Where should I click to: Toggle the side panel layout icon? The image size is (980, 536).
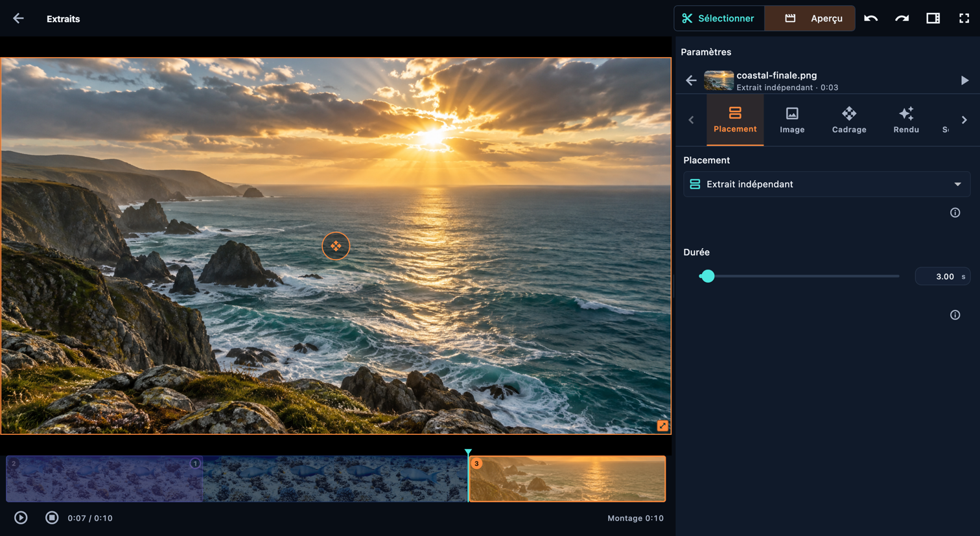point(933,19)
